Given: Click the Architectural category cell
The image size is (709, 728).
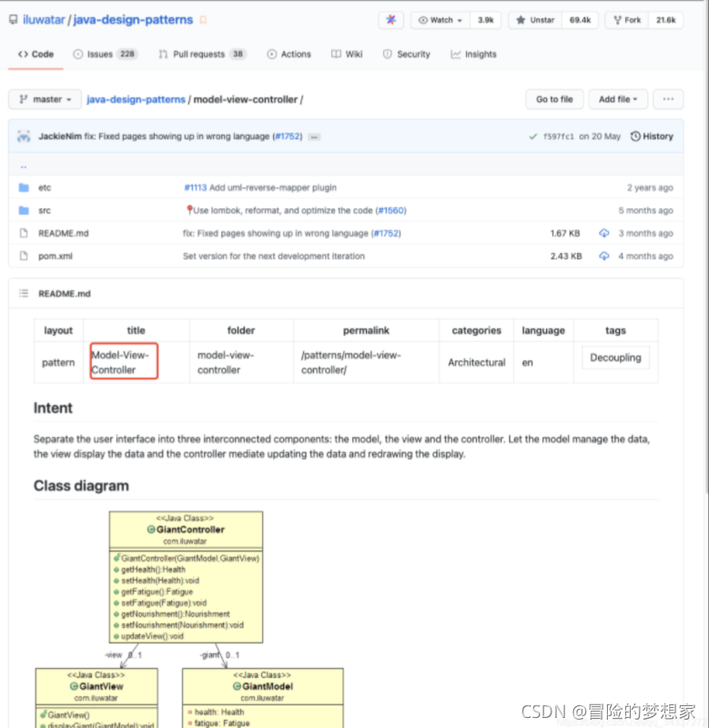Looking at the screenshot, I should pos(476,362).
